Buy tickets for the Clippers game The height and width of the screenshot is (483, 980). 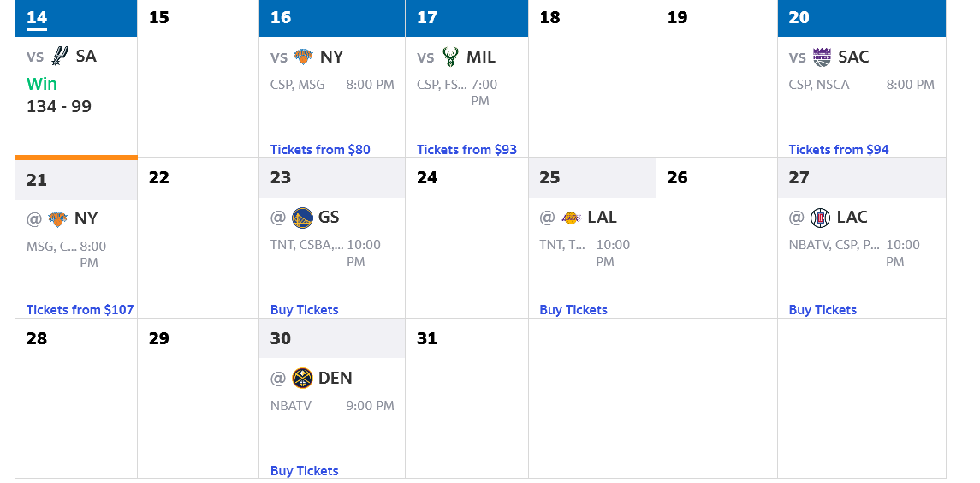[823, 310]
